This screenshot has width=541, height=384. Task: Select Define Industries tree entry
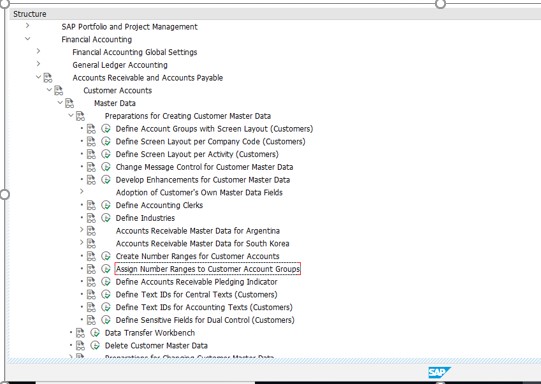point(145,218)
